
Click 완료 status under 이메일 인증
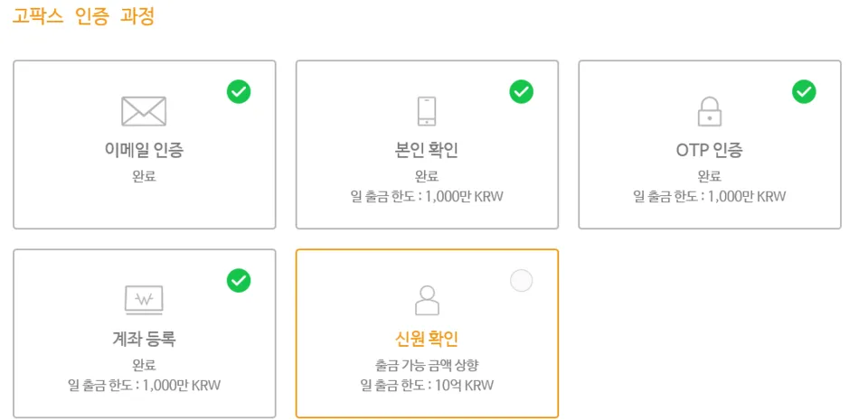144,177
